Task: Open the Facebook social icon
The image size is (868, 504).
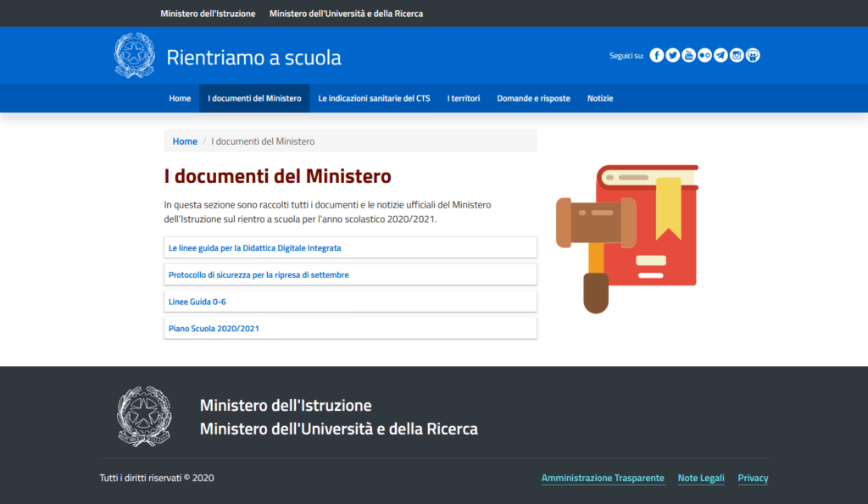Action: pyautogui.click(x=657, y=55)
